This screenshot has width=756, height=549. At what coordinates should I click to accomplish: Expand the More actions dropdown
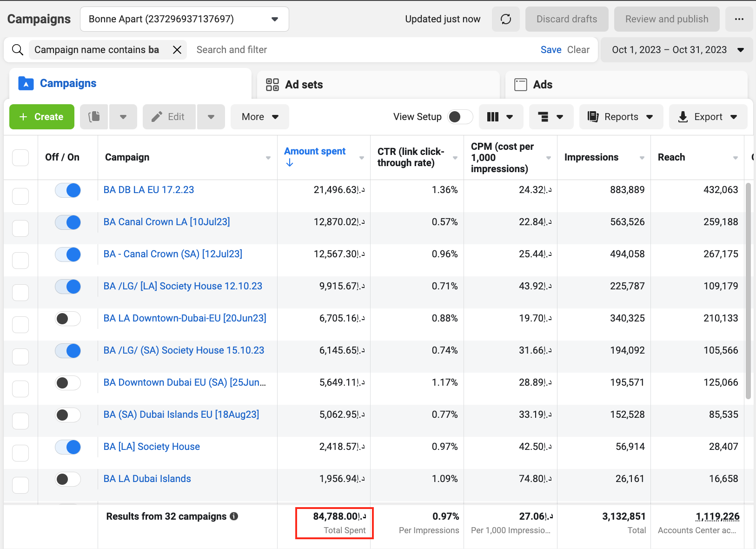[x=259, y=117]
